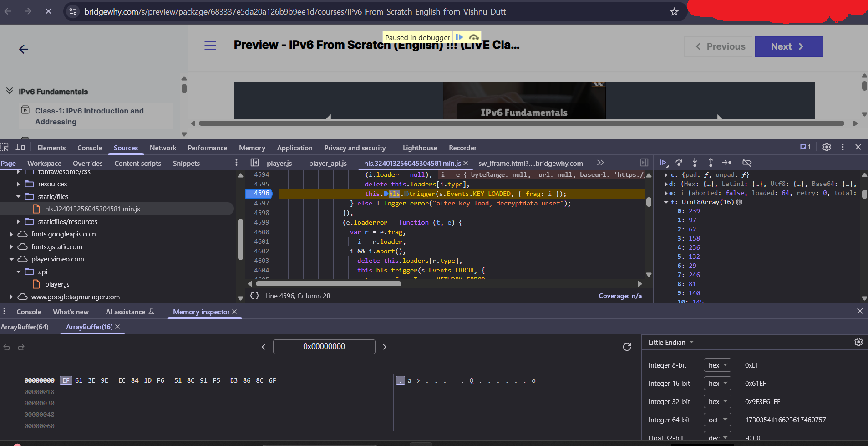868x446 pixels.
Task: Close the Memory inspector drawer tab
Action: pos(234,312)
